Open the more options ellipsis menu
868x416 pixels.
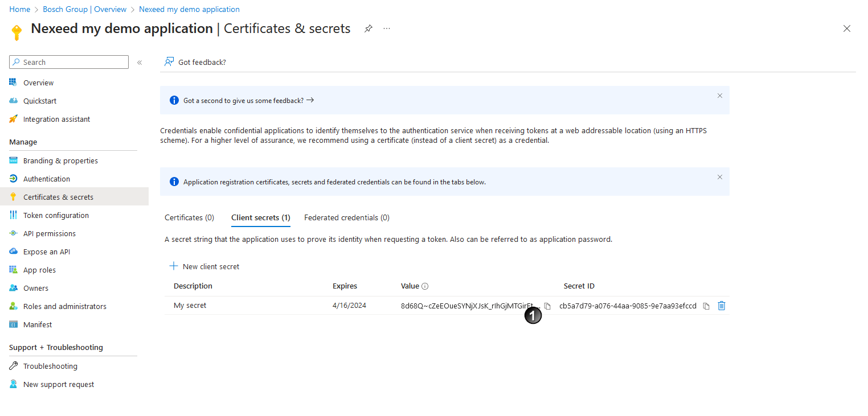coord(387,28)
